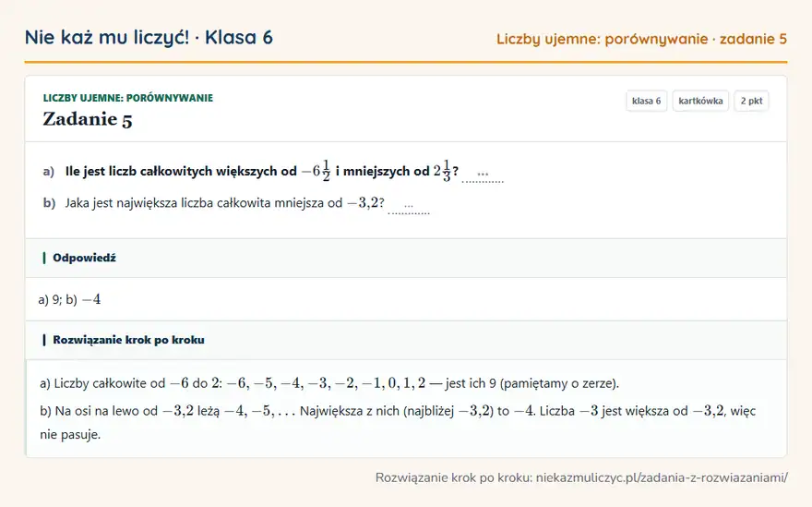
Task: Click the dotted answer blank for question a)
Action: point(483,176)
